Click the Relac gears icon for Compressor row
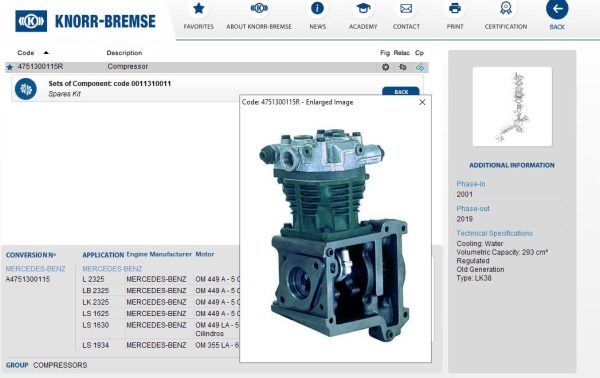Image resolution: width=600 pixels, height=378 pixels. click(x=403, y=67)
